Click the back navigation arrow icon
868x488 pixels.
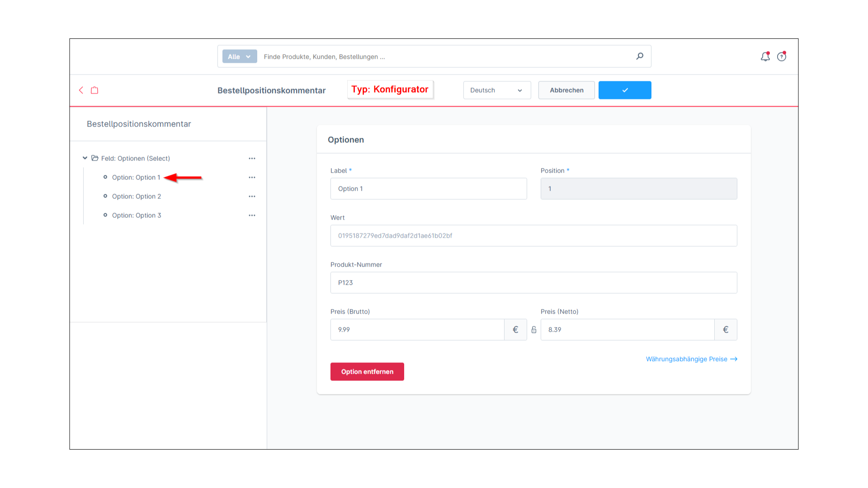coord(81,90)
